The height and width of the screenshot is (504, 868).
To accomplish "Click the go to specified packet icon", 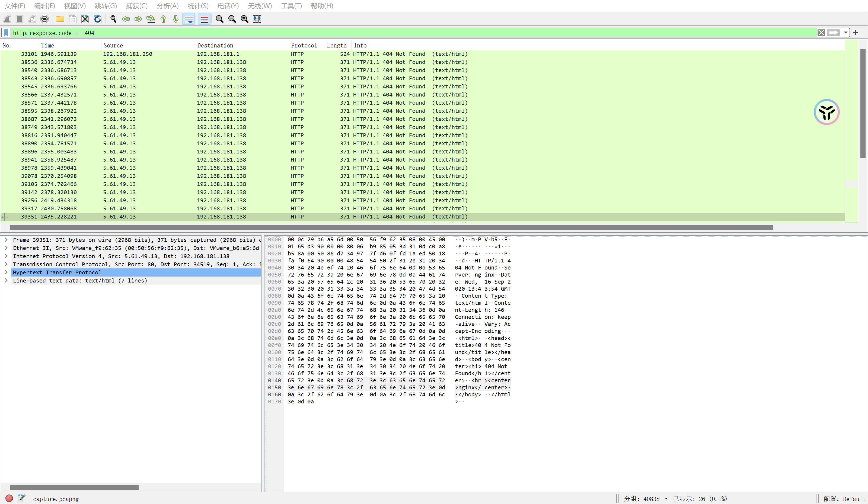I will point(151,19).
